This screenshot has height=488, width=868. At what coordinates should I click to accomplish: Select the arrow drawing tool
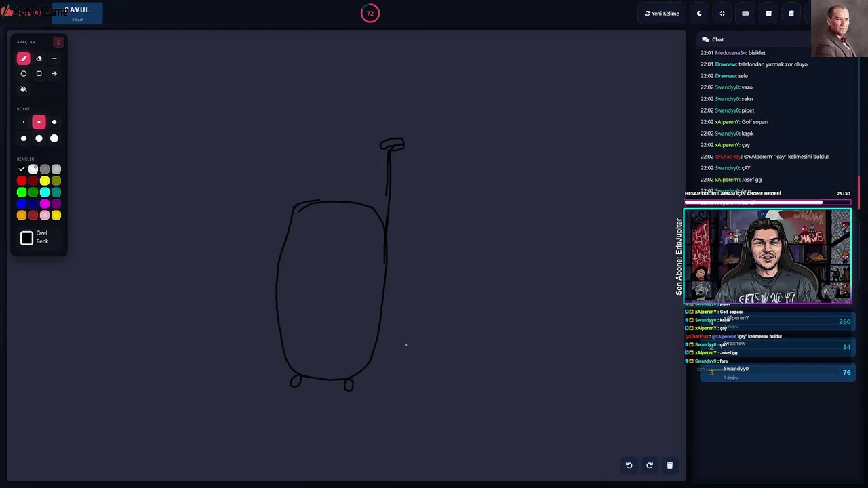[54, 73]
